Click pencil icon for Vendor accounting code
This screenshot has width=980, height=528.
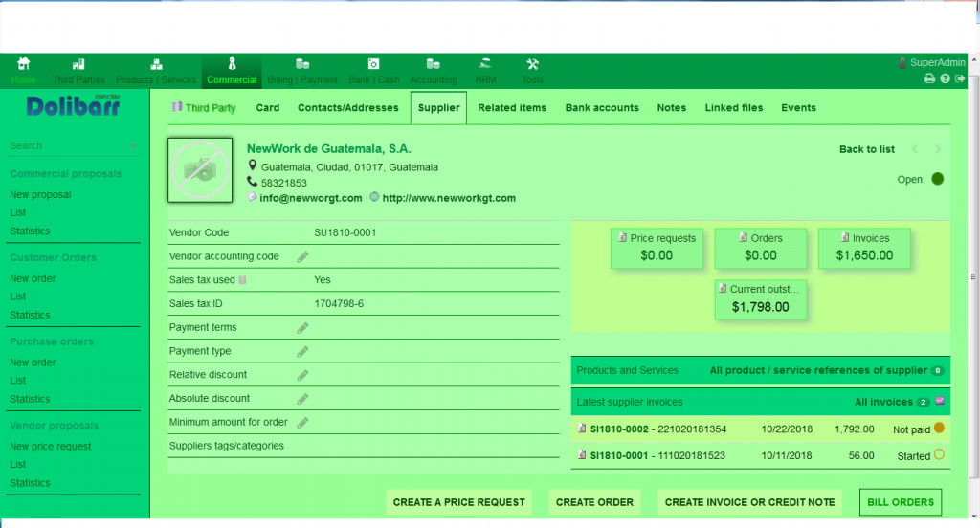[x=302, y=257]
